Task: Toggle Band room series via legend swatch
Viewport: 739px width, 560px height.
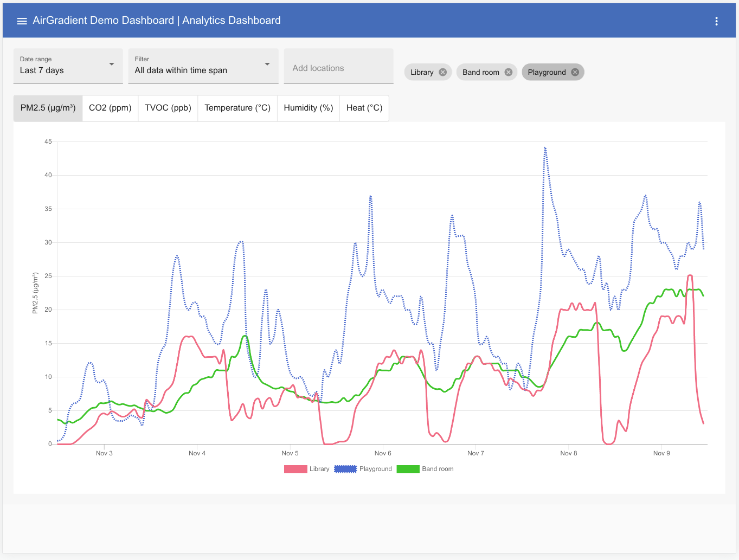Action: point(408,469)
